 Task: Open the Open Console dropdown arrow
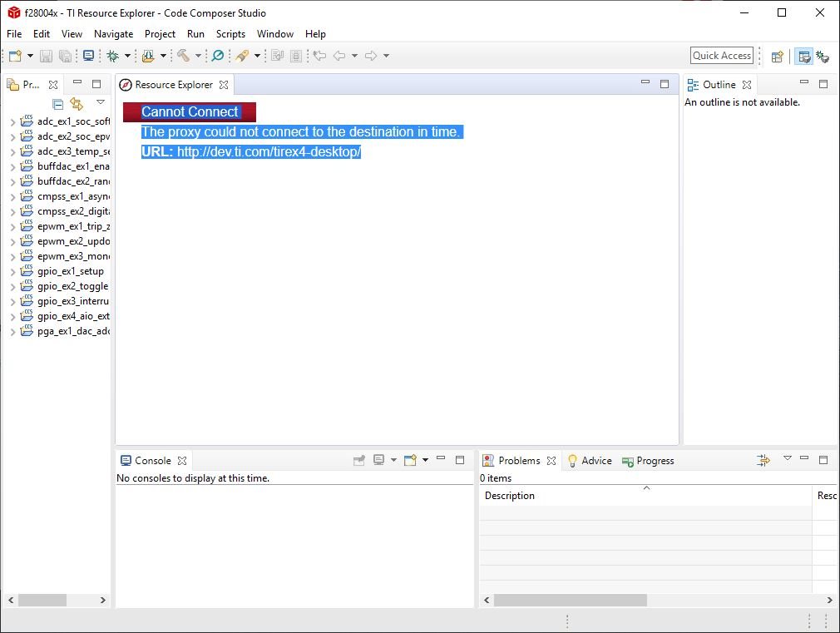pos(425,460)
